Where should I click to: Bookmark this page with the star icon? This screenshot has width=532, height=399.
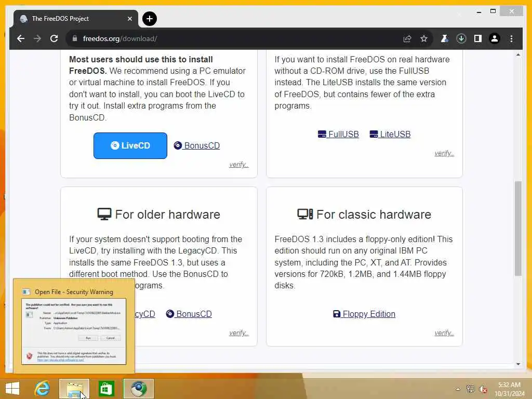[x=424, y=38]
